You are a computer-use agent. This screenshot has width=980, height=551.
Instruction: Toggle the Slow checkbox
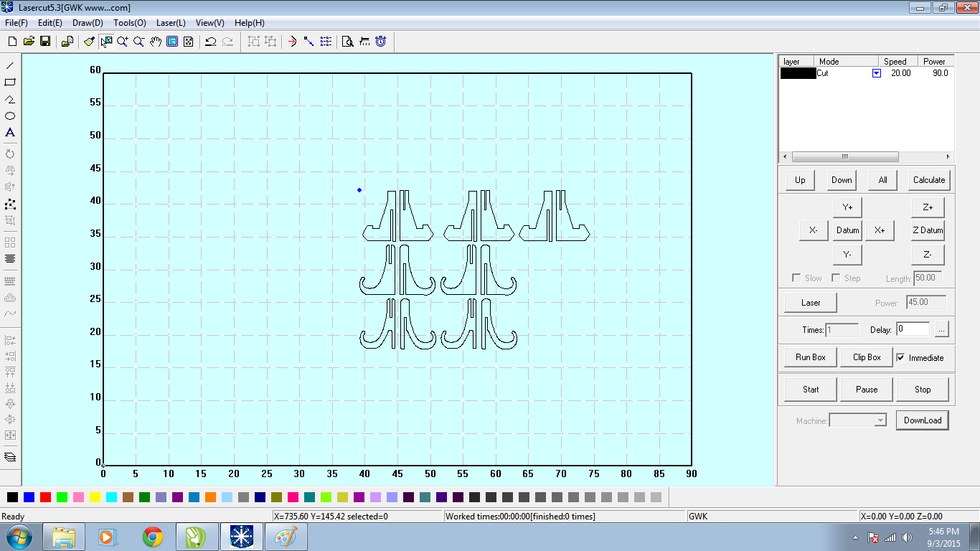(x=796, y=278)
